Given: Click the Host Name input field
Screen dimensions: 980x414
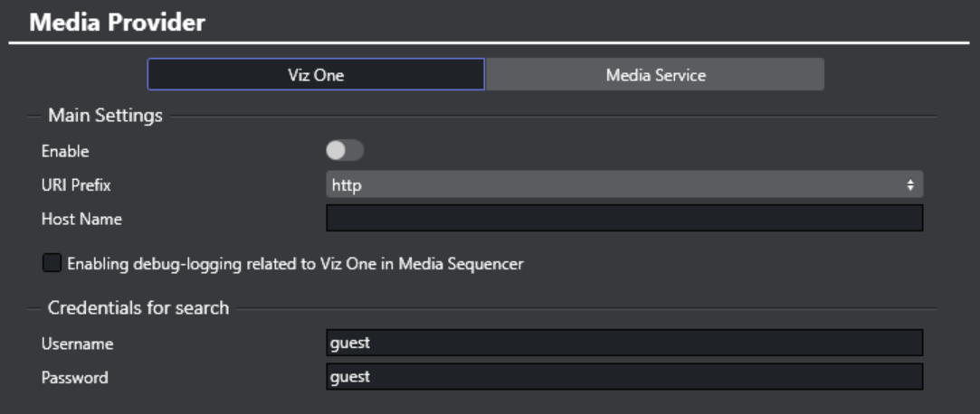Looking at the screenshot, I should pyautogui.click(x=623, y=218).
